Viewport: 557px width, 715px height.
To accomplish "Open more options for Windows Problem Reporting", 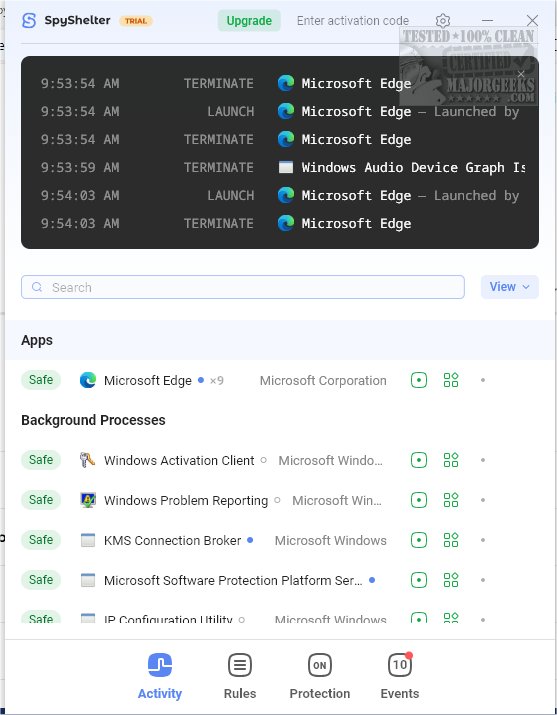I will [483, 500].
